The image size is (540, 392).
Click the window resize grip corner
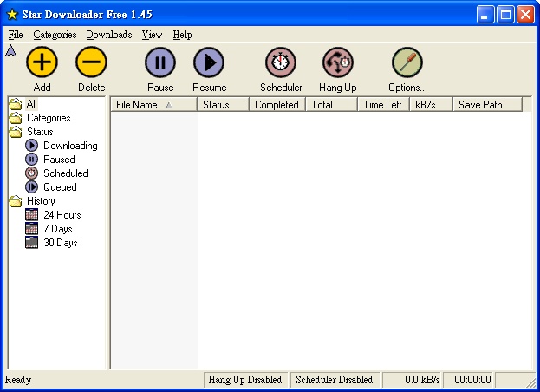(x=530, y=382)
